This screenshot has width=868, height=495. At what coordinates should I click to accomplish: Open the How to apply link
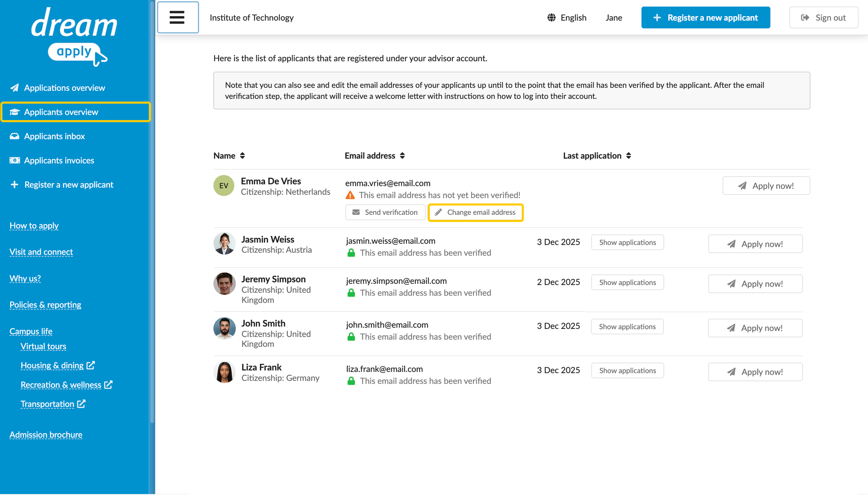point(34,226)
